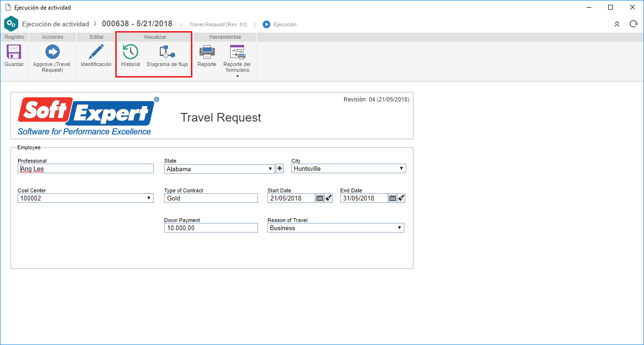This screenshot has width=644, height=345.
Task: Open Identificación pencil edit icon
Action: (x=96, y=52)
